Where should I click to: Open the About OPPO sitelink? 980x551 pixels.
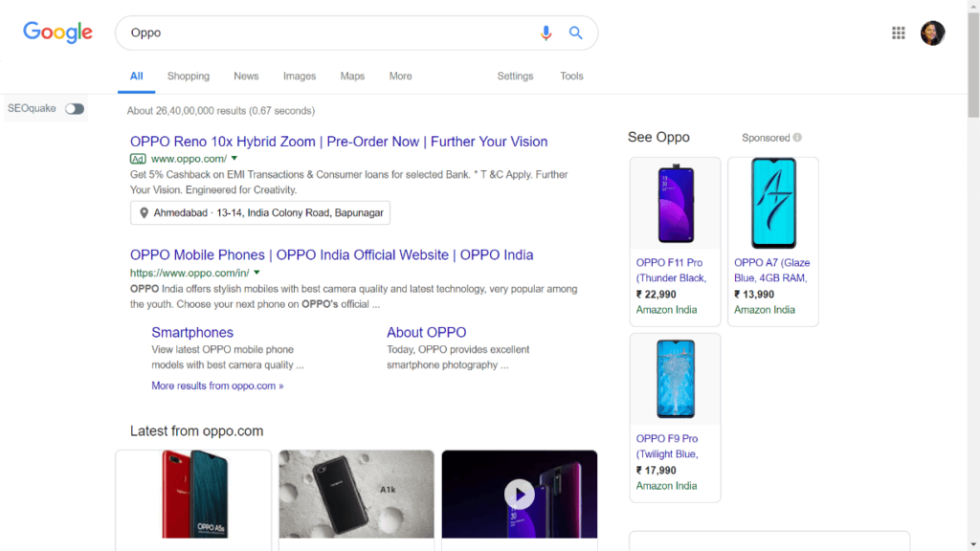coord(426,332)
